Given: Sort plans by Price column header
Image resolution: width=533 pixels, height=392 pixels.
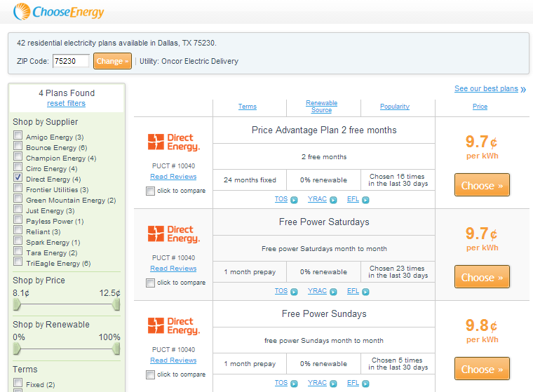Looking at the screenshot, I should point(480,107).
